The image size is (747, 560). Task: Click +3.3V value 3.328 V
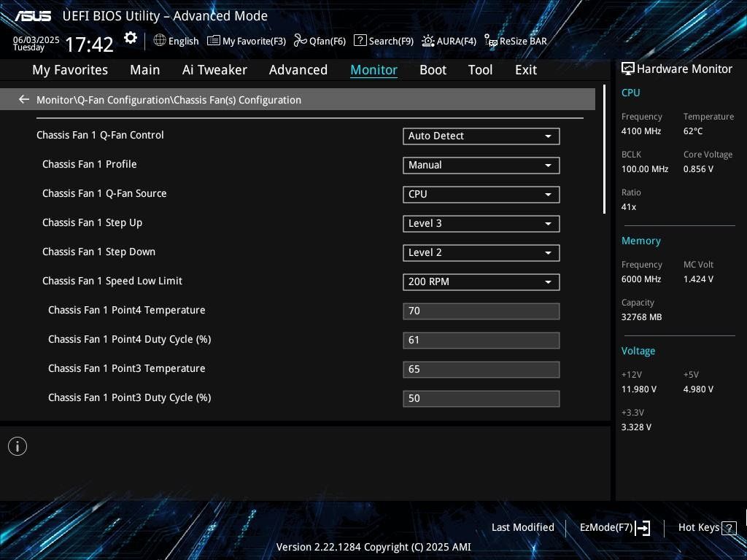coord(636,427)
